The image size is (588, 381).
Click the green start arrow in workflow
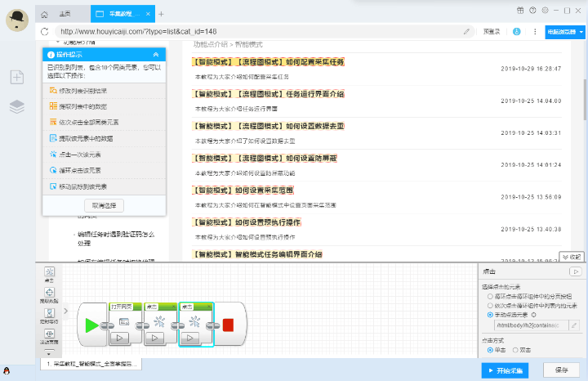coord(91,325)
